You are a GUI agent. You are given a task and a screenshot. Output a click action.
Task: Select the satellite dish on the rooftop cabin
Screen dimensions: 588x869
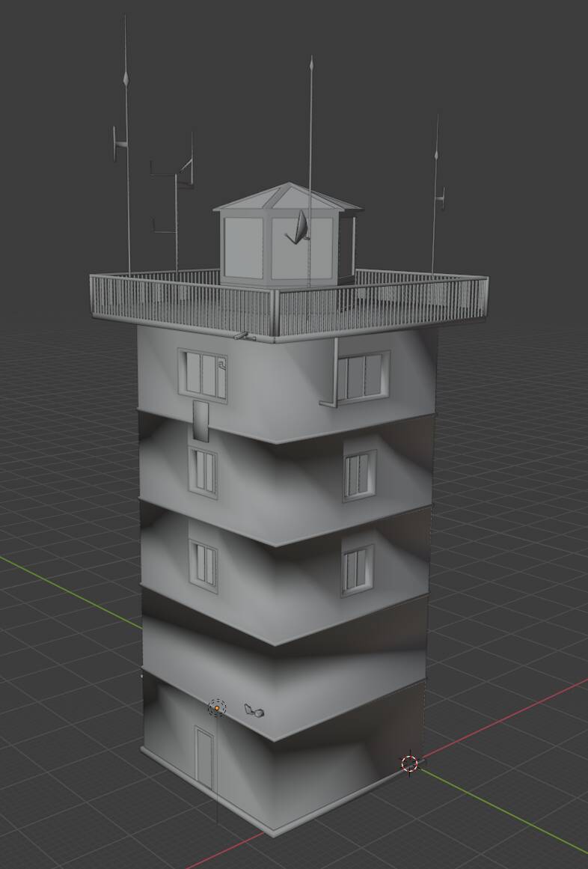(299, 228)
